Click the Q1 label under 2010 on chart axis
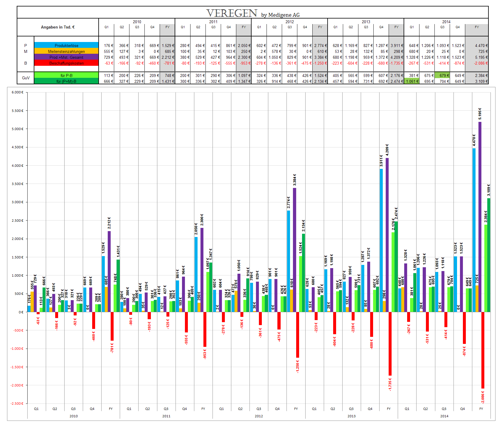This screenshot has height=422, width=504. [36, 409]
